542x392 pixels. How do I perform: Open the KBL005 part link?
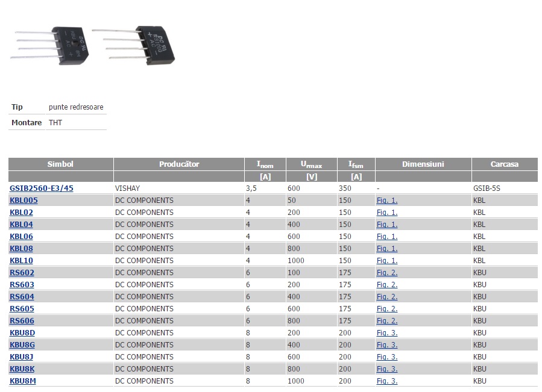[x=24, y=200]
